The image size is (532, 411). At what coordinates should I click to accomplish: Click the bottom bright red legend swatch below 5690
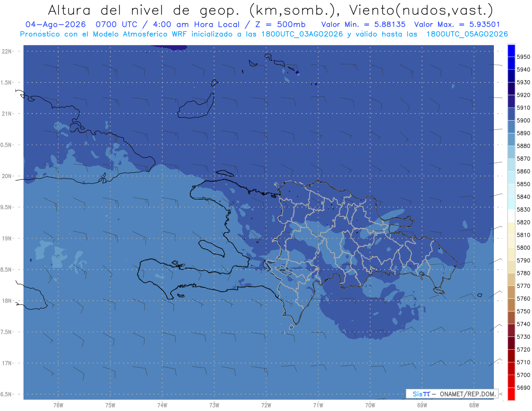click(511, 394)
